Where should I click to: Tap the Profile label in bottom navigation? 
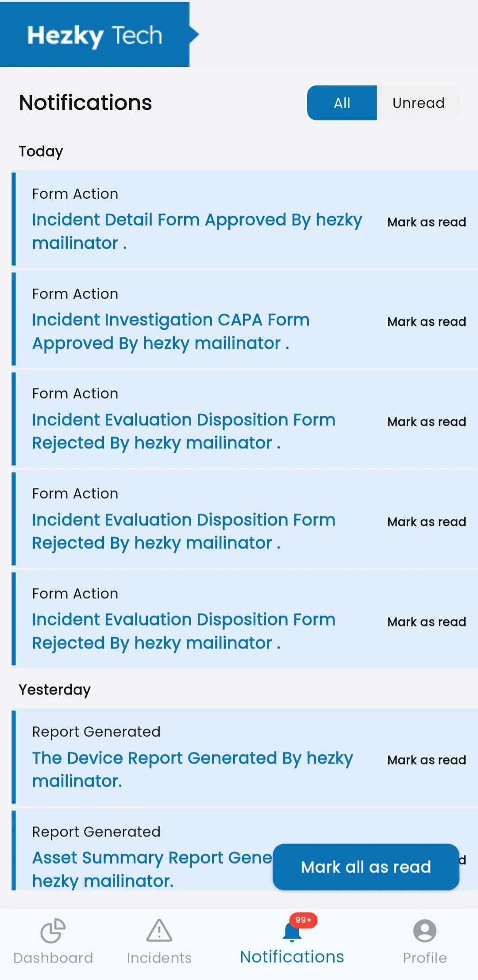tap(424, 958)
